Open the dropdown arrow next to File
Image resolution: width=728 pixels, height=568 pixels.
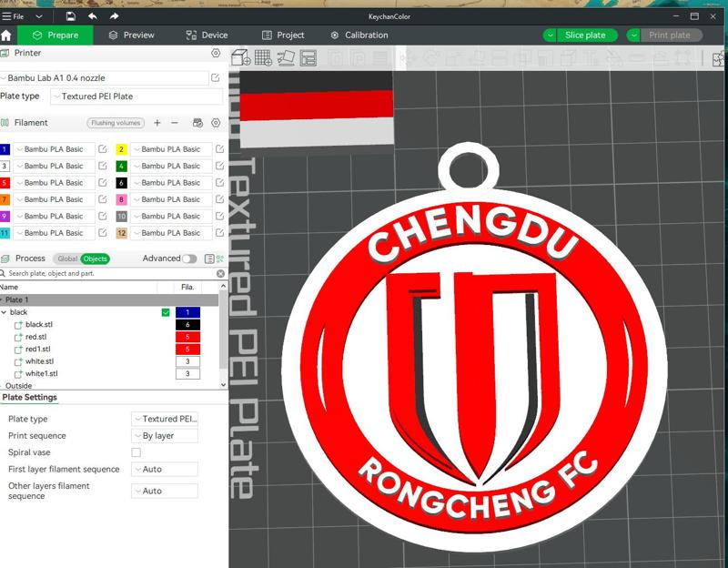39,16
